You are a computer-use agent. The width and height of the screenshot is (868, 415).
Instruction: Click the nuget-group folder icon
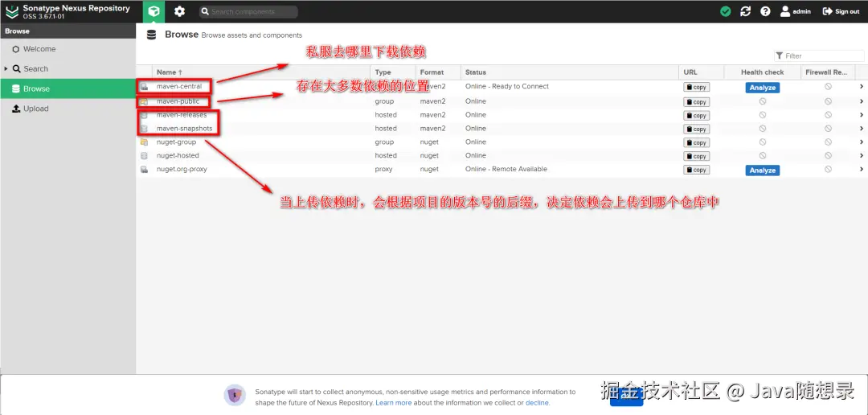tap(144, 142)
